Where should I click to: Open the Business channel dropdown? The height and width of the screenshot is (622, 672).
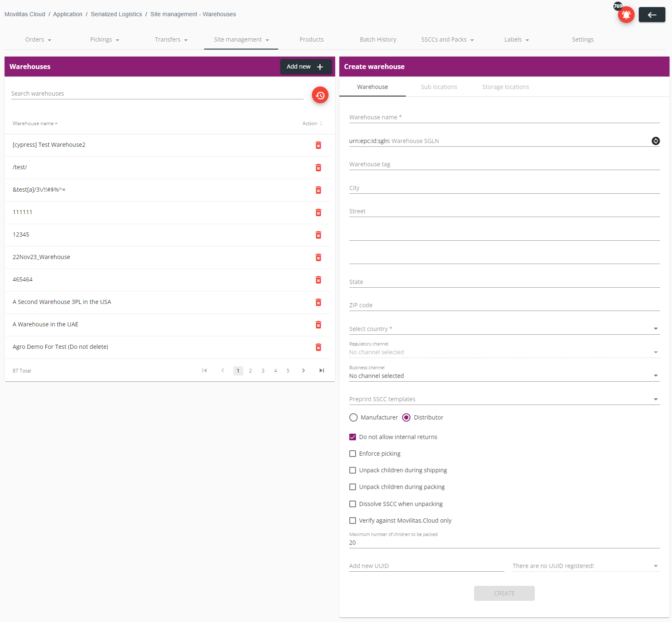coord(504,376)
